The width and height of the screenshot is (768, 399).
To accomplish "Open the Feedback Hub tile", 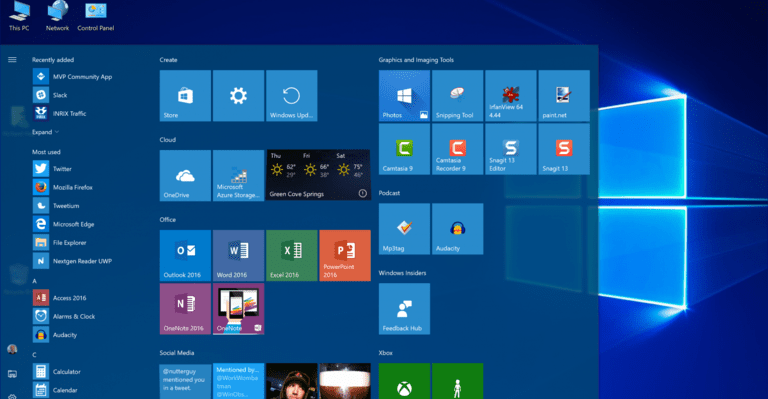I will click(x=404, y=309).
